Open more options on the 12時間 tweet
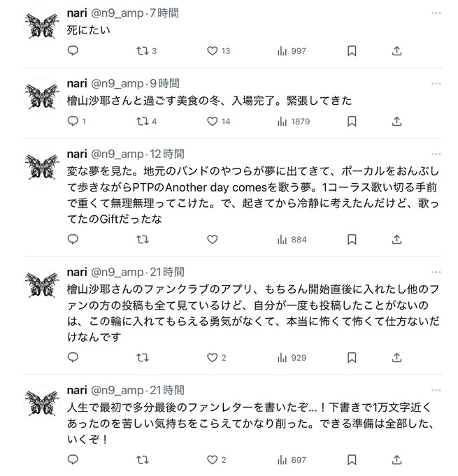Viewport: 458px width, 476px height. click(436, 154)
